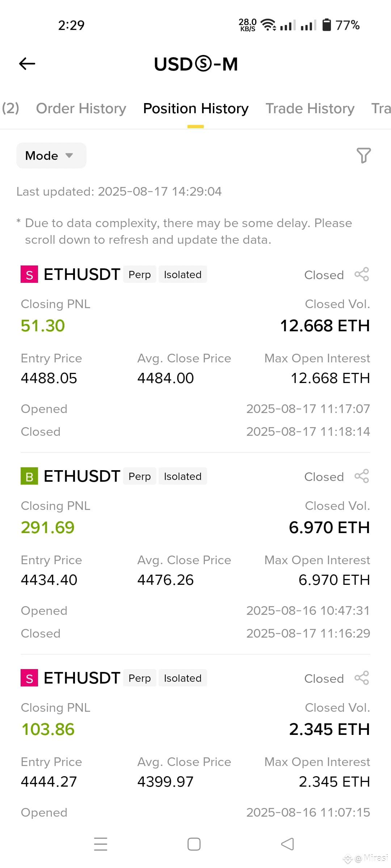This screenshot has height=868, width=391.
Task: Tap the Android home square icon
Action: click(194, 844)
